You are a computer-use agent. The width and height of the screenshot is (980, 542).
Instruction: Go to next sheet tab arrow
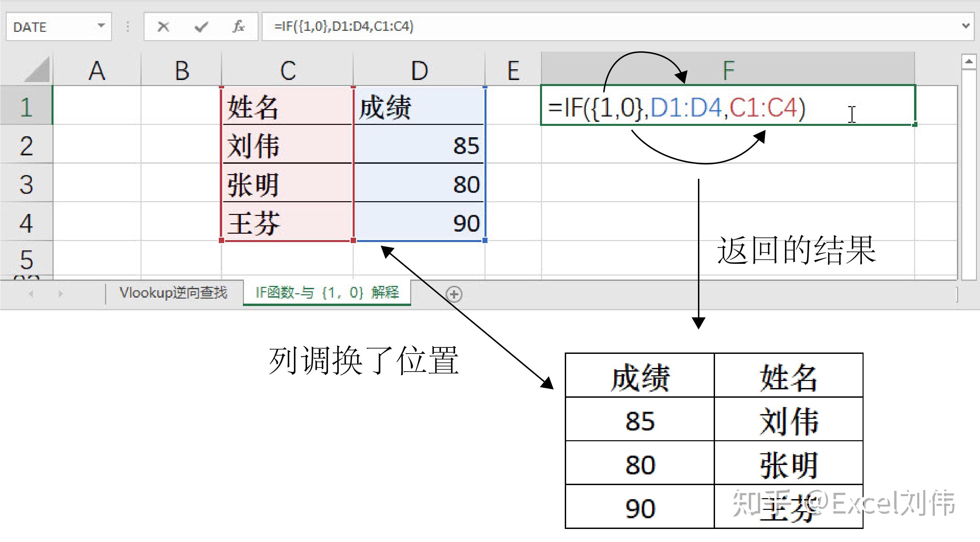coord(61,294)
